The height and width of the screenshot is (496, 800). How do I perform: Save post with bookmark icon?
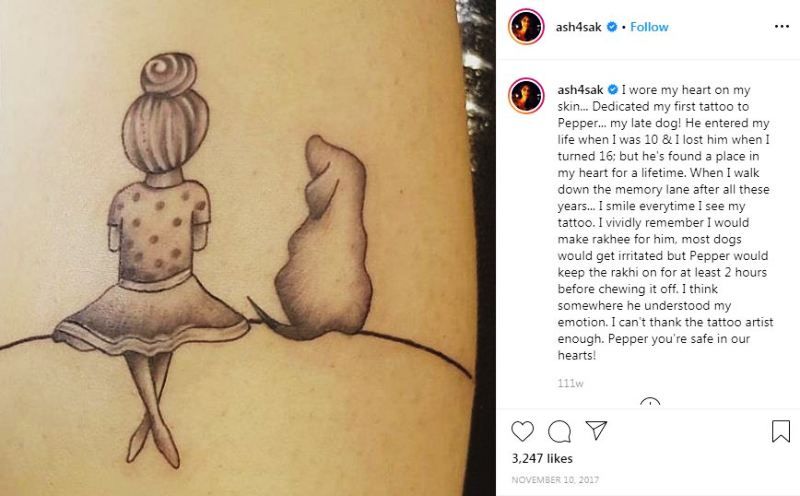point(781,431)
